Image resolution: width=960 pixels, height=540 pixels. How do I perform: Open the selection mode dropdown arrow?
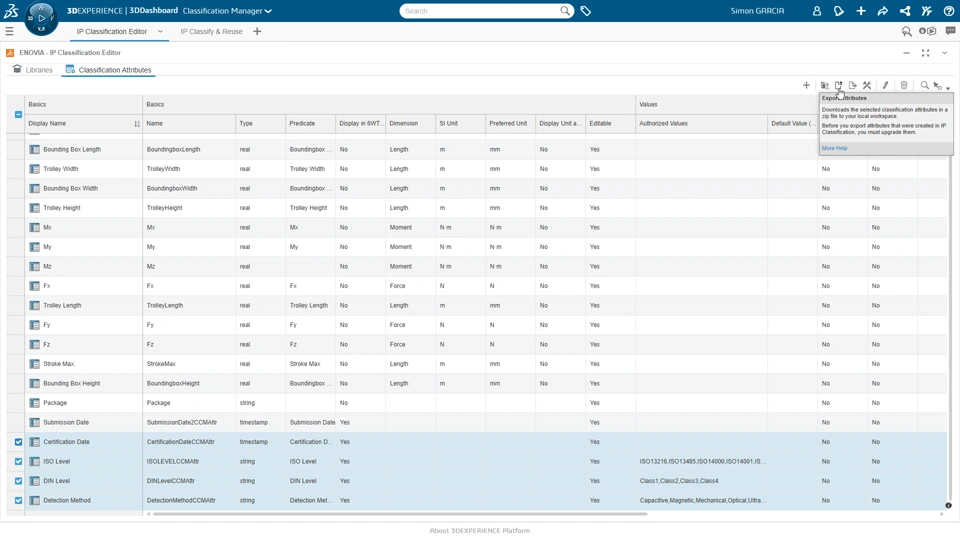(948, 88)
